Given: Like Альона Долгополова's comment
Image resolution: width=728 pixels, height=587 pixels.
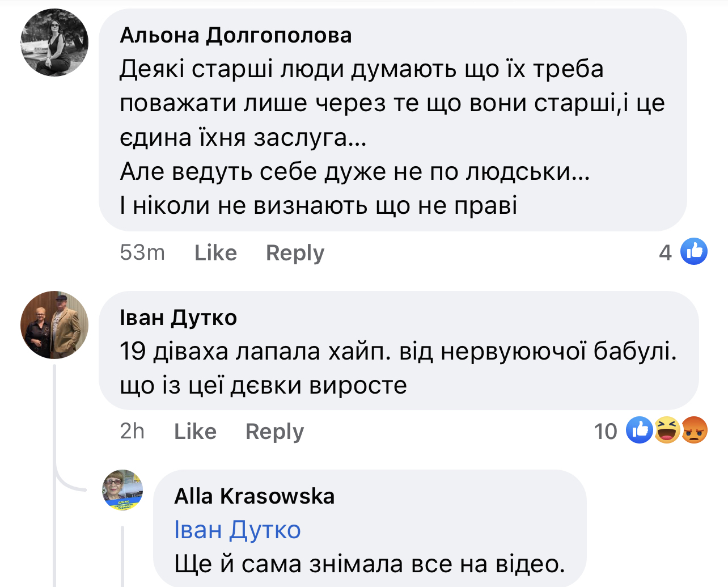Looking at the screenshot, I should [215, 253].
